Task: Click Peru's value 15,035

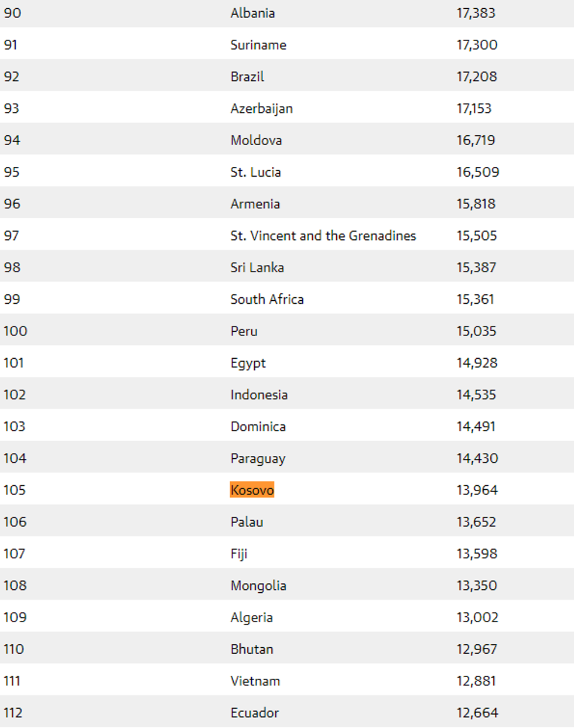Action: click(476, 331)
